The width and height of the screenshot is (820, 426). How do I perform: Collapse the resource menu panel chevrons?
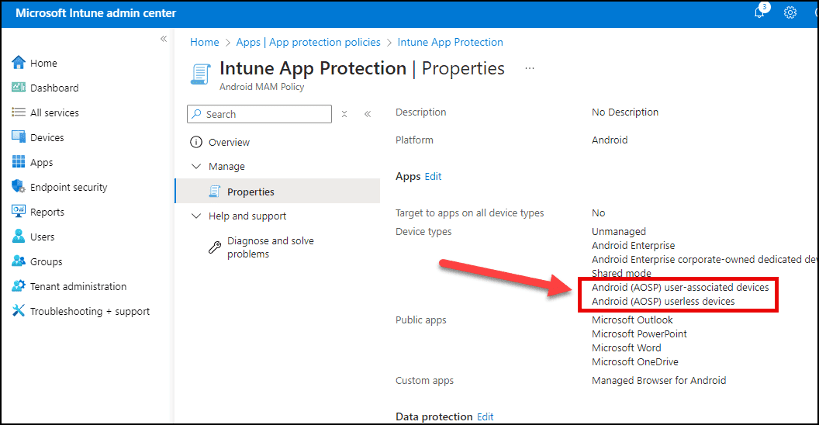coord(367,115)
